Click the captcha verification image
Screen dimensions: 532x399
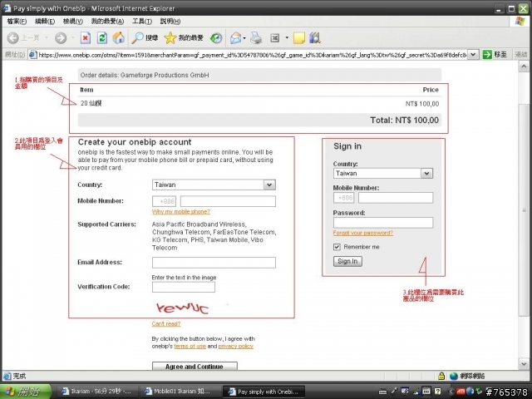click(183, 308)
